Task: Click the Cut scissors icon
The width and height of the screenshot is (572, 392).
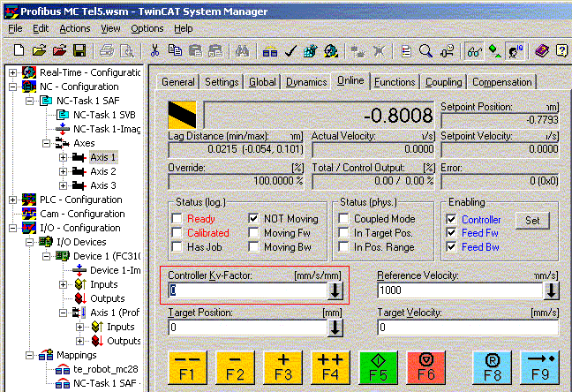Action: (154, 50)
